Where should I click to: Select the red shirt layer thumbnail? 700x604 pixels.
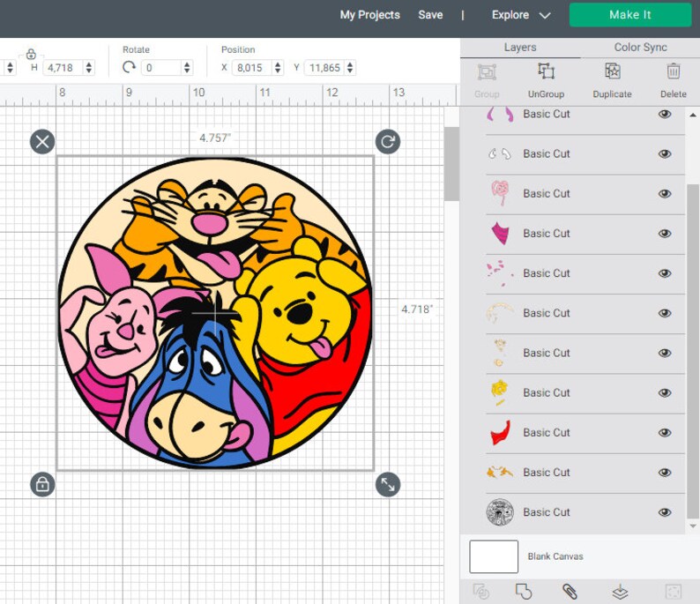click(500, 433)
